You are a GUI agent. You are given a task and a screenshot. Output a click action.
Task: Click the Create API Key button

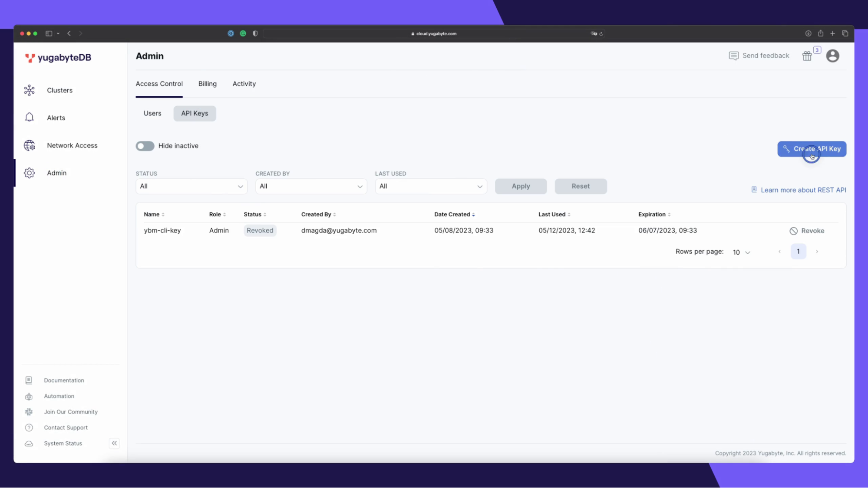812,149
